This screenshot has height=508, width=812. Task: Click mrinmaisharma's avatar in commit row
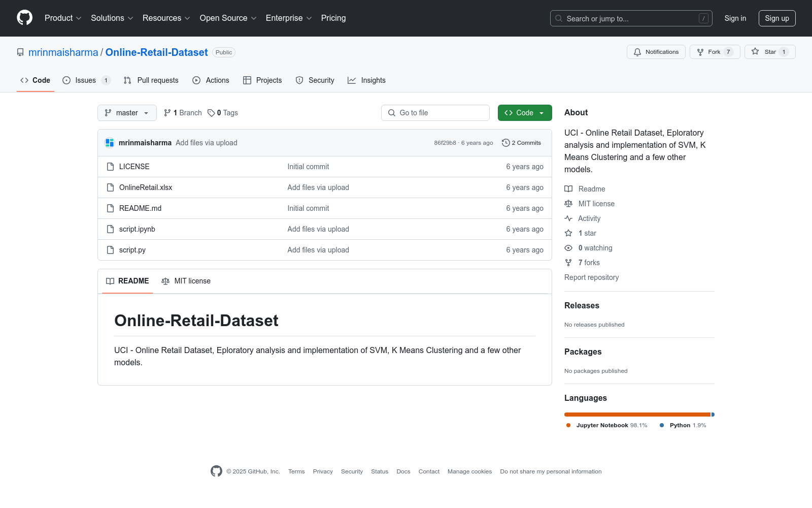(110, 143)
